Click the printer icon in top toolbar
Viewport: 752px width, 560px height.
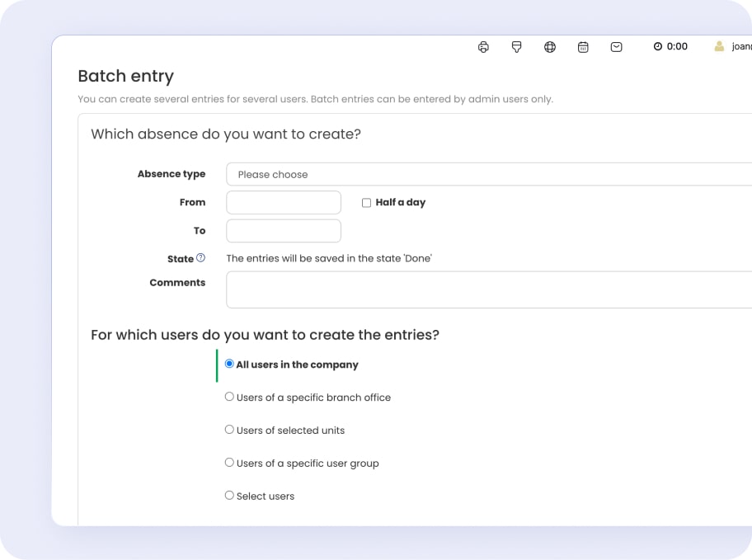pos(483,47)
